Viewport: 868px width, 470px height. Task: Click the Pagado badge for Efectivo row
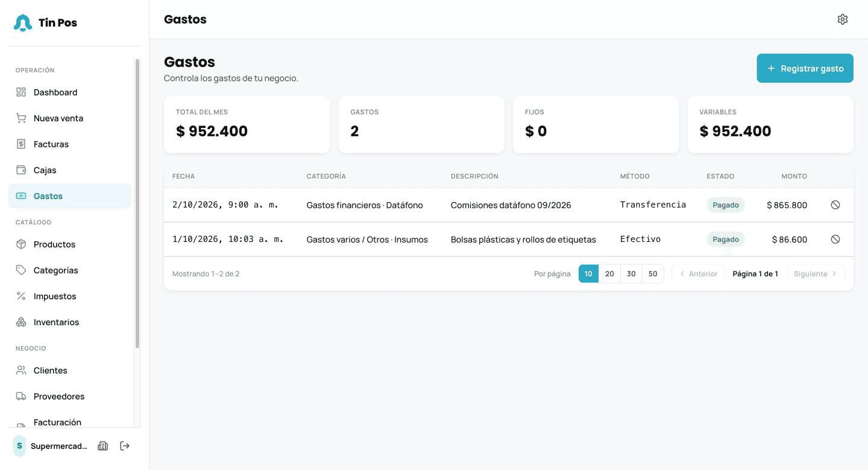[726, 240]
